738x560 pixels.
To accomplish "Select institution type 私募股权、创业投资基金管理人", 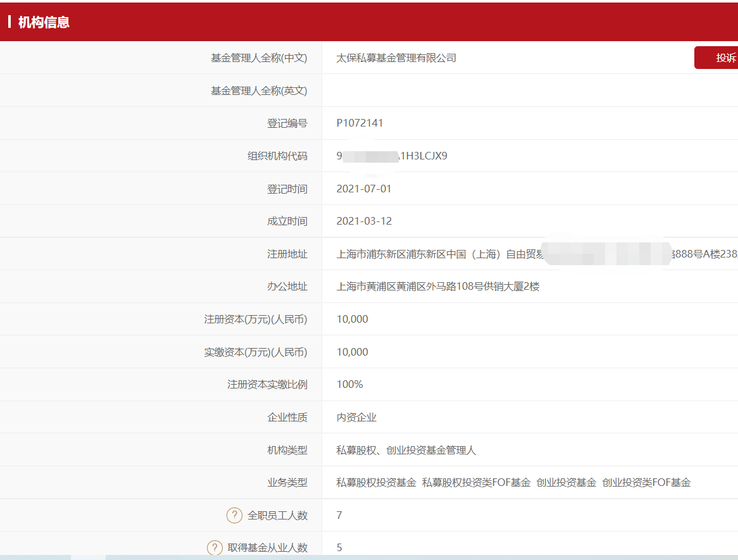I will click(x=406, y=451).
